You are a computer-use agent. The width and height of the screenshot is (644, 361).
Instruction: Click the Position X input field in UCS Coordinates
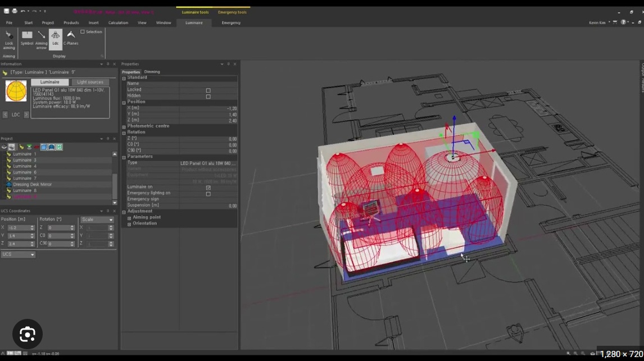19,228
